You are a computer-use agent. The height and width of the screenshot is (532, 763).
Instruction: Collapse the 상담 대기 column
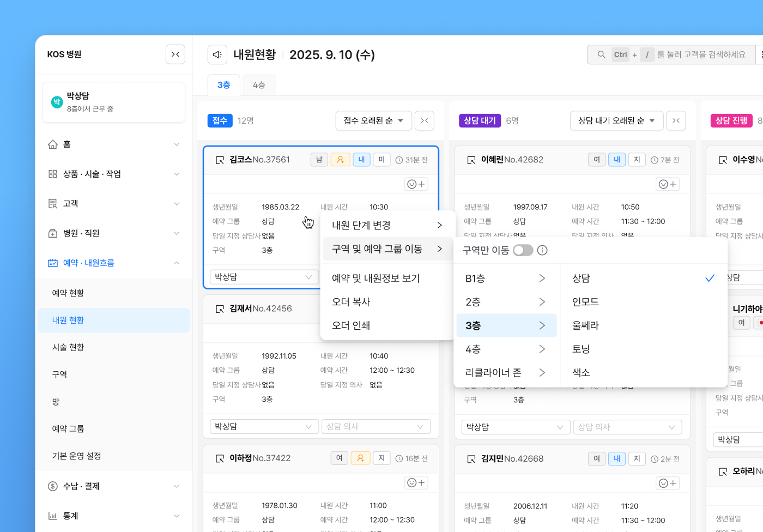point(676,120)
